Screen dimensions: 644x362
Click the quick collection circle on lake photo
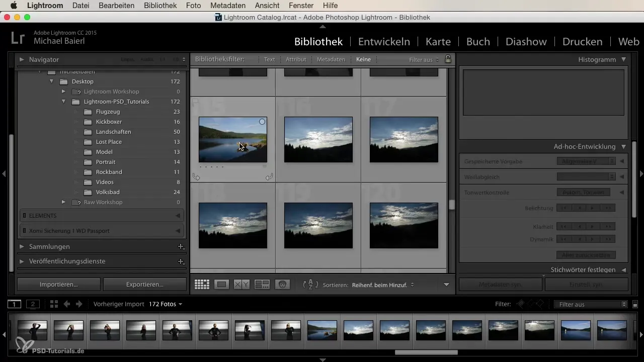click(x=262, y=122)
